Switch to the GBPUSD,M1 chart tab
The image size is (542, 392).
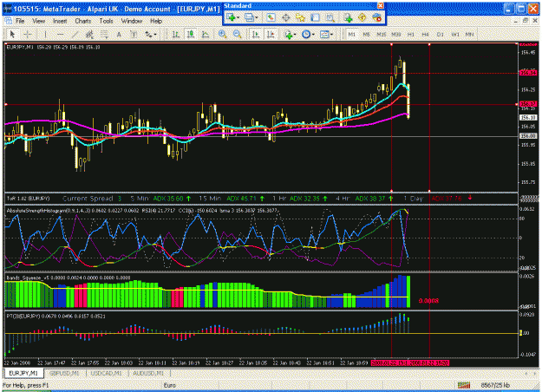click(x=64, y=373)
